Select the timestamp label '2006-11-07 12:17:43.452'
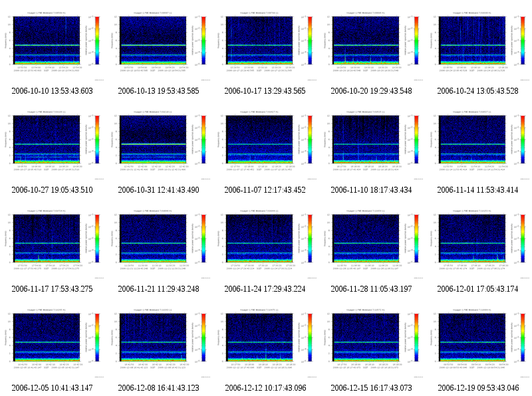The image size is (532, 396). [x=265, y=190]
